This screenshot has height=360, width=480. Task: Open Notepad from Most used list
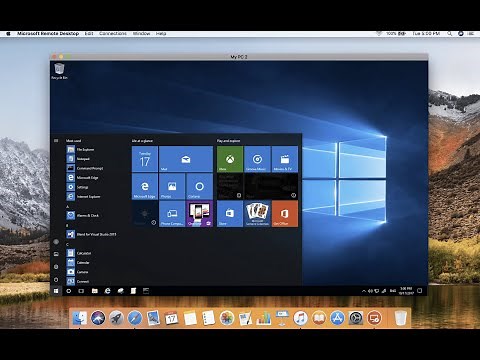click(x=78, y=159)
